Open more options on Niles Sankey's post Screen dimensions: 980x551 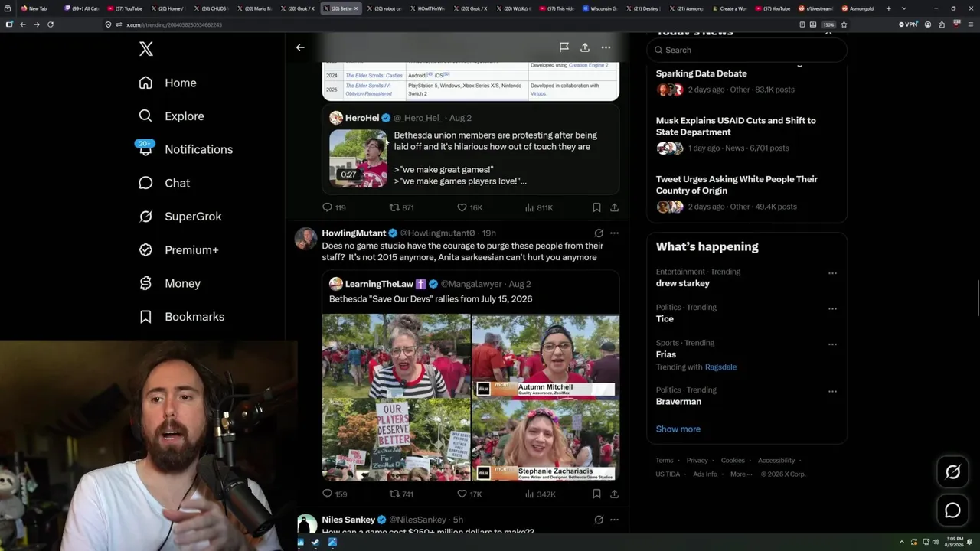614,520
